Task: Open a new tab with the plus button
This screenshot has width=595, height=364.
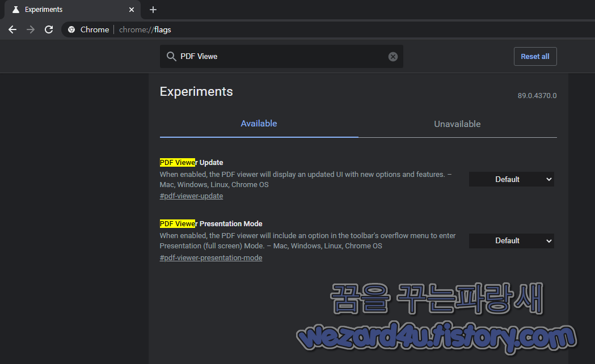Action: click(x=153, y=10)
